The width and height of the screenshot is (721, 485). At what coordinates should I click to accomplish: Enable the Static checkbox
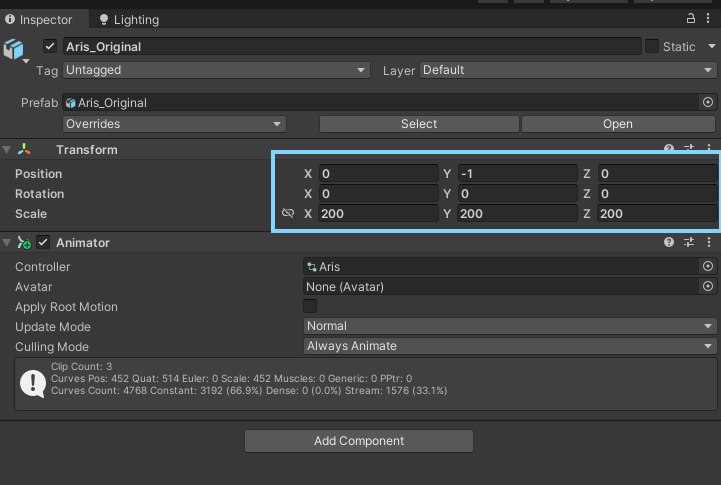[x=652, y=46]
